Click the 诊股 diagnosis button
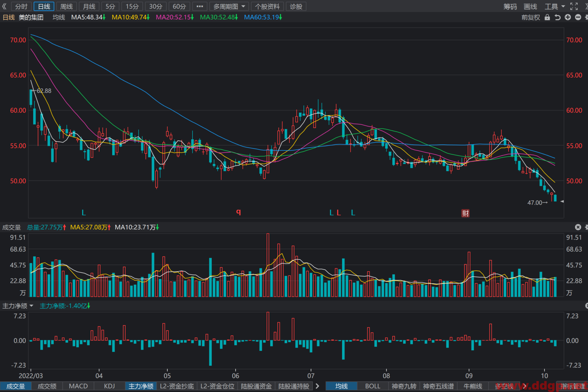The height and width of the screenshot is (392, 588). [296, 7]
